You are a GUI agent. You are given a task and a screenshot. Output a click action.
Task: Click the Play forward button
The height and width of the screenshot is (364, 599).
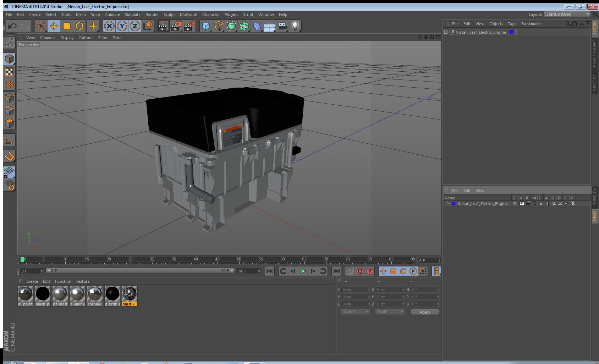pos(303,271)
